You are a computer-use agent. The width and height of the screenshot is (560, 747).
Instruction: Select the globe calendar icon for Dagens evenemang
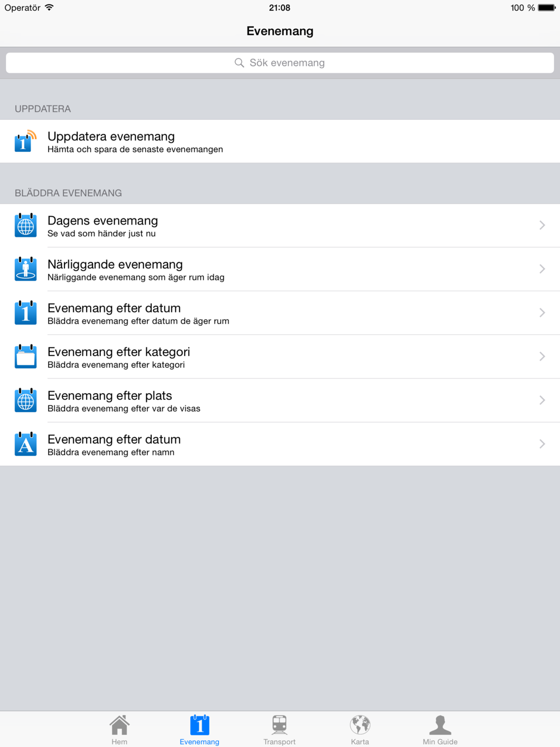(26, 225)
